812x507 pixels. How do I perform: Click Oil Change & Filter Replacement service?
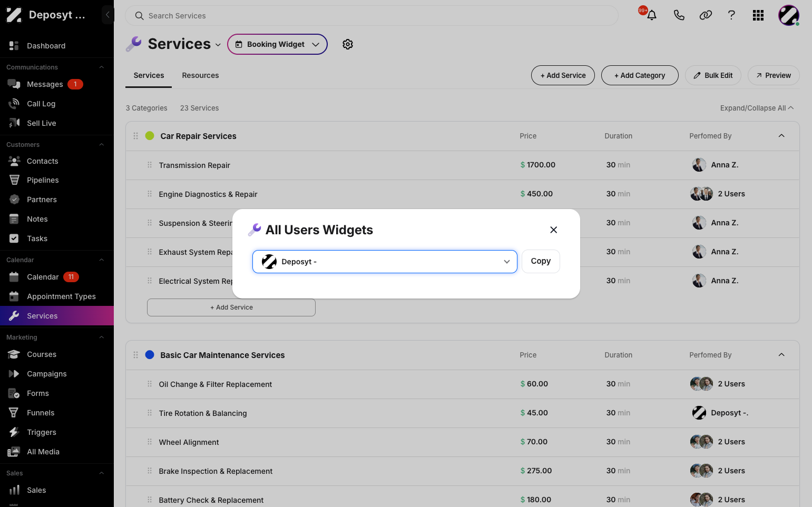[216, 384]
